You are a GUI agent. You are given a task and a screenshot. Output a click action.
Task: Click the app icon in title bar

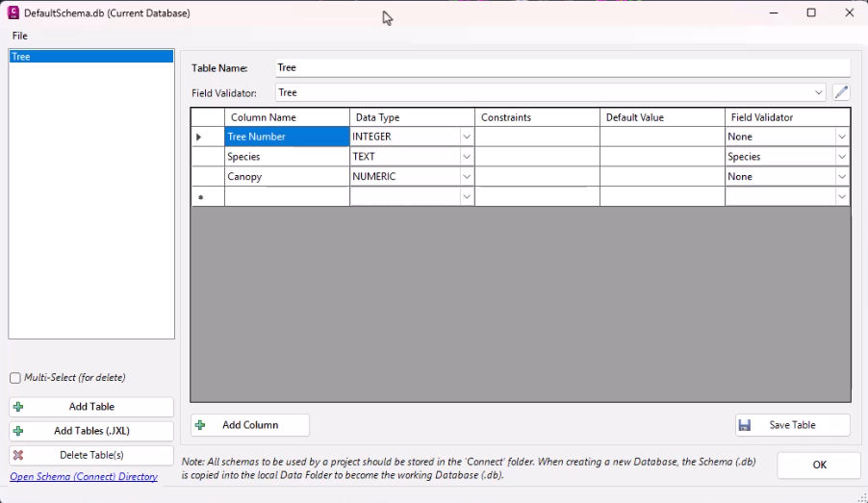pyautogui.click(x=13, y=13)
